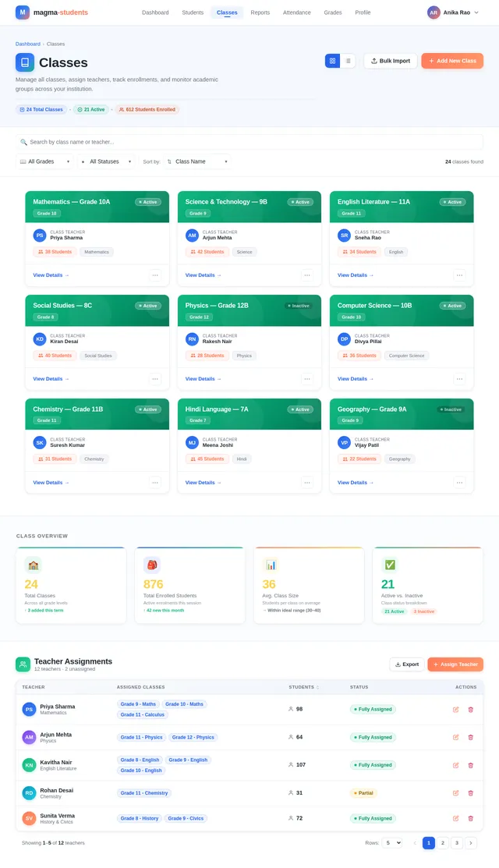Click the 612 Students Enrolled badge
The width and height of the screenshot is (499, 868).
147,110
